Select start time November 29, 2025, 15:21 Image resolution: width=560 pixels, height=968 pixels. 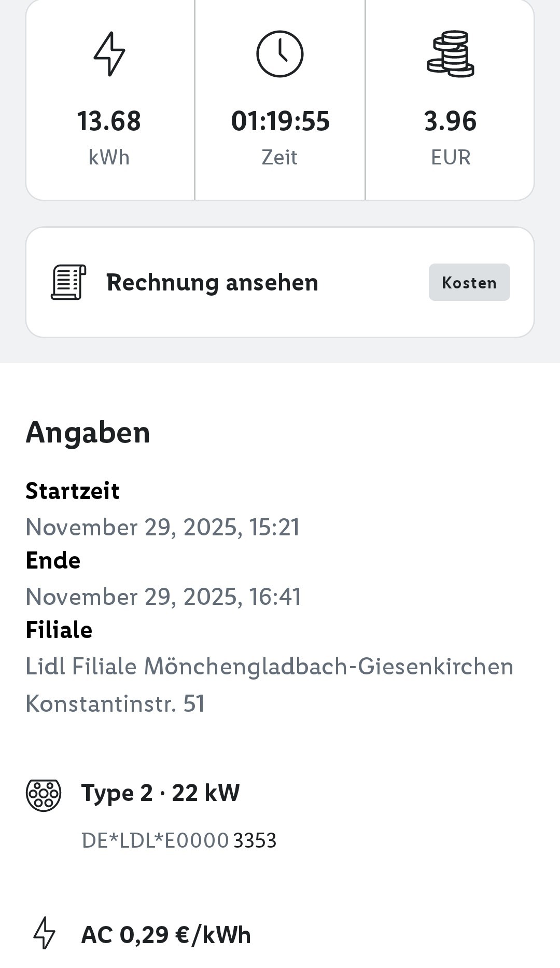(x=162, y=527)
